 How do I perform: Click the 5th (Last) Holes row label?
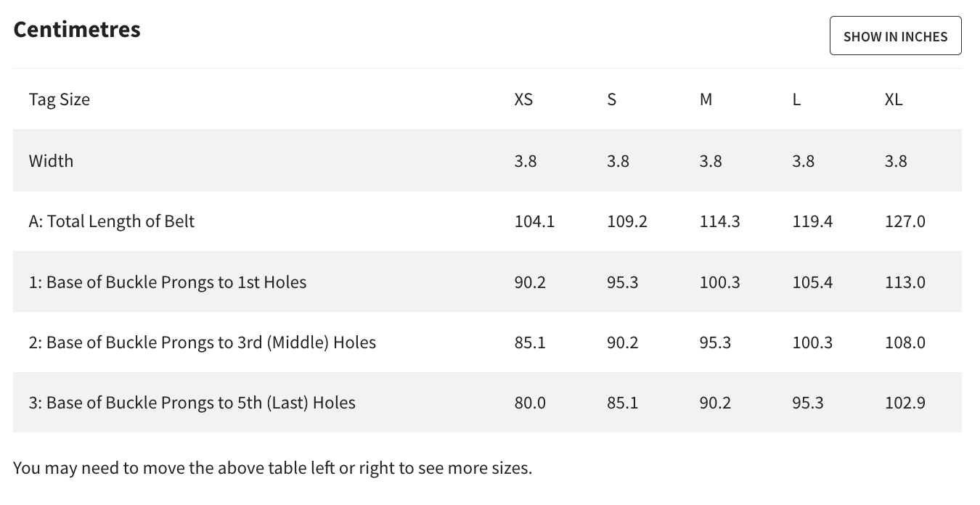[192, 402]
